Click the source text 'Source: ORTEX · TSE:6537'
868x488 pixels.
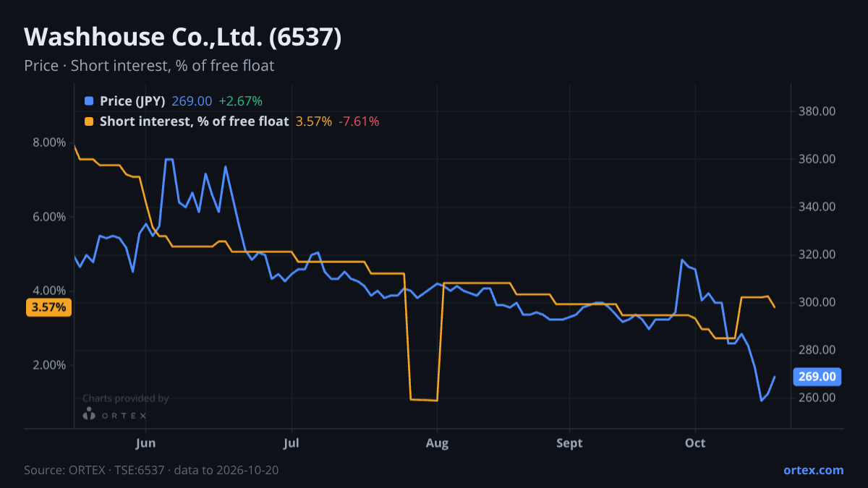coord(93,470)
